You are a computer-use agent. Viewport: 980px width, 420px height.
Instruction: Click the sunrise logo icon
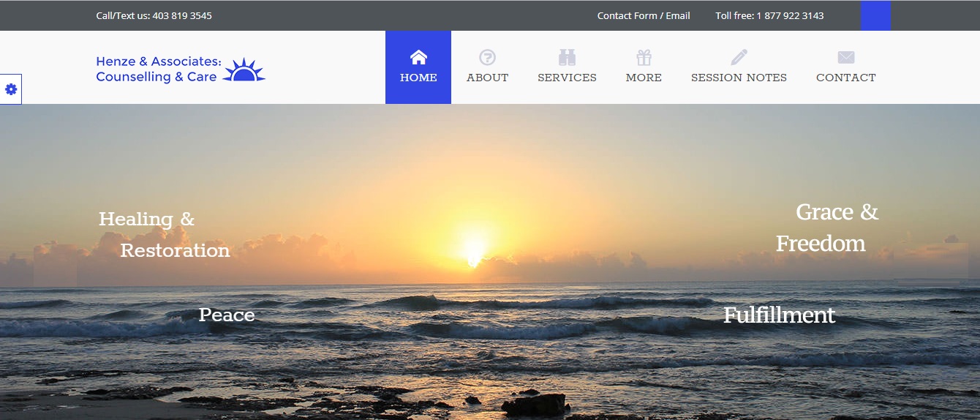point(244,70)
